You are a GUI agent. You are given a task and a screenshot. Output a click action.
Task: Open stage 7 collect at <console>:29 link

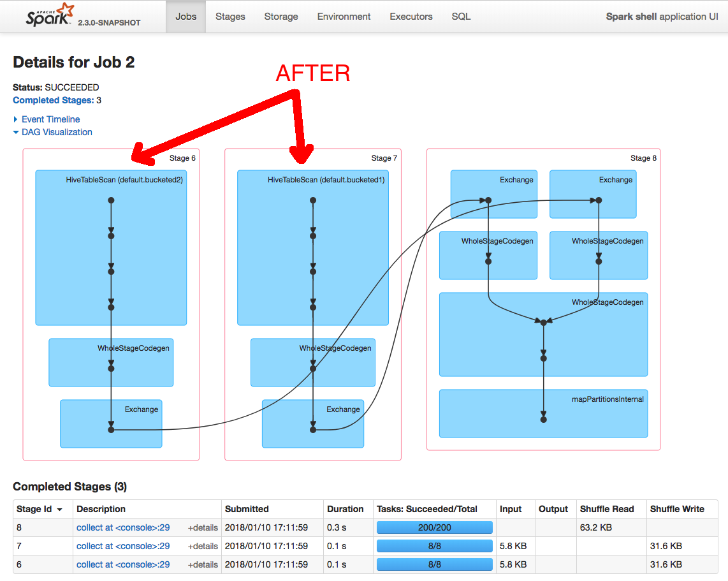(x=123, y=546)
